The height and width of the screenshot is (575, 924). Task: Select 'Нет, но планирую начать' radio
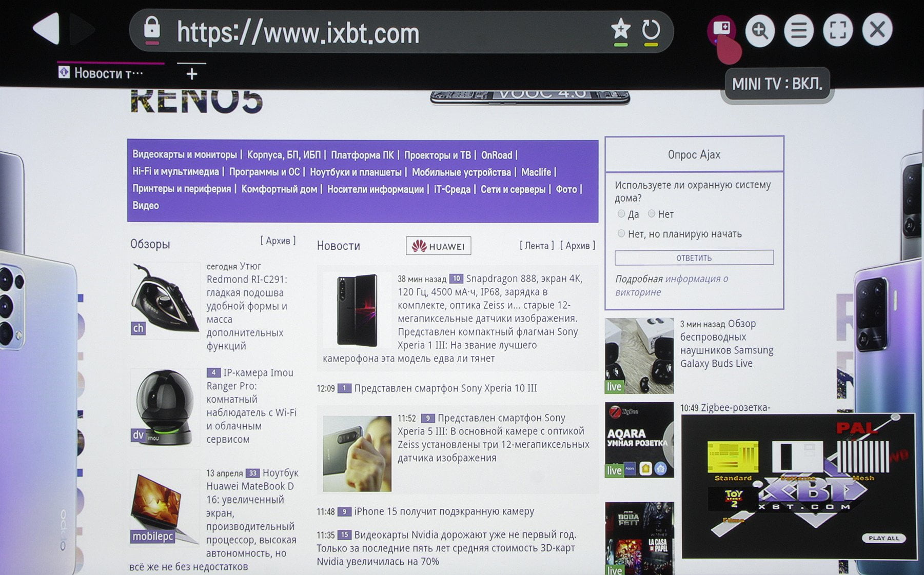[x=621, y=233]
